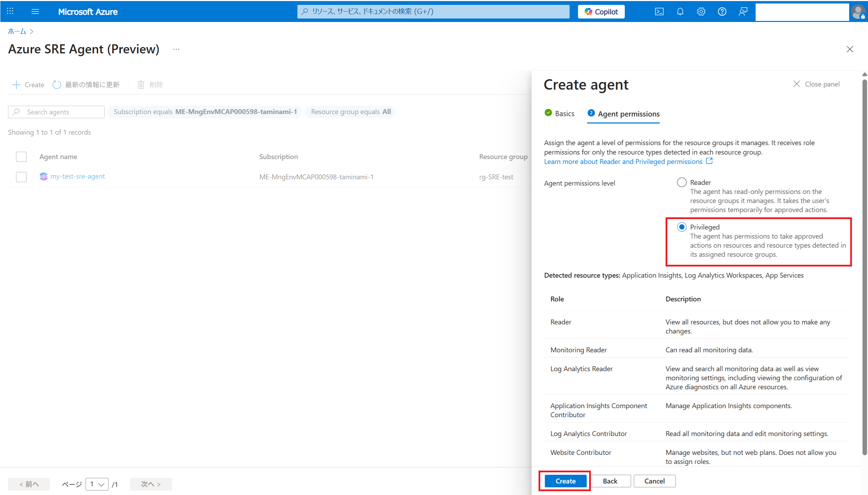
Task: Open the ellipsis menu beside page title
Action: click(x=176, y=49)
